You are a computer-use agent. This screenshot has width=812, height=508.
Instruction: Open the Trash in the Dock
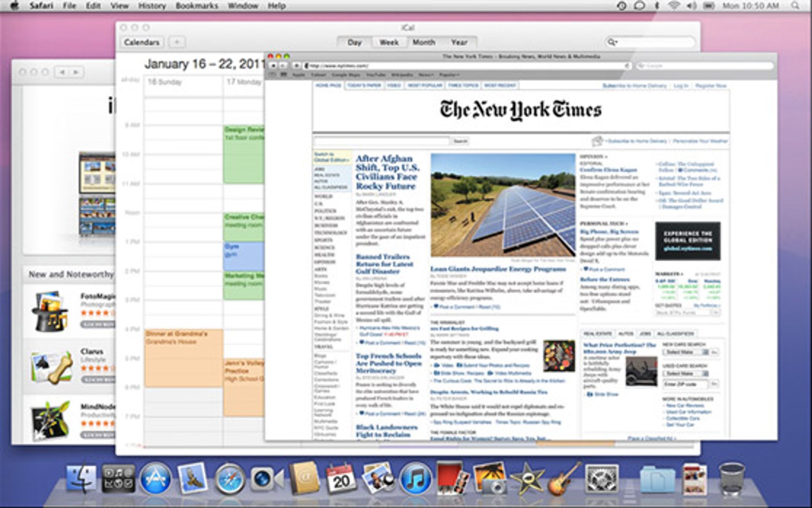(732, 479)
